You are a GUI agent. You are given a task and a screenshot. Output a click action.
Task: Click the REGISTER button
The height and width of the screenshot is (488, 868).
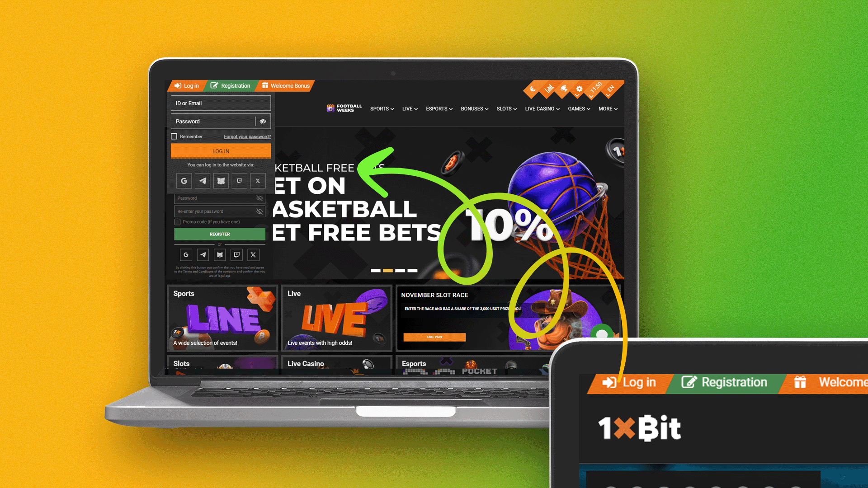pyautogui.click(x=219, y=234)
